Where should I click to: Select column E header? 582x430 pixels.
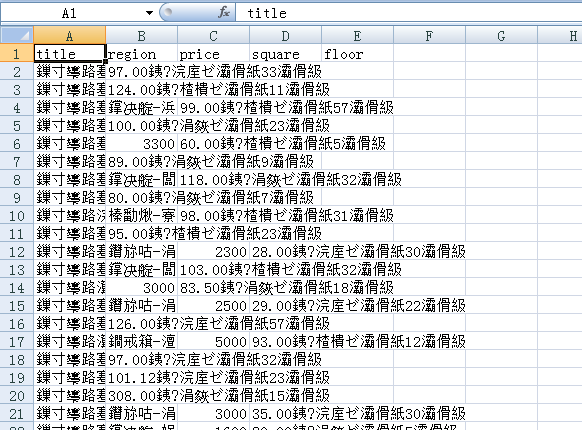[357, 36]
